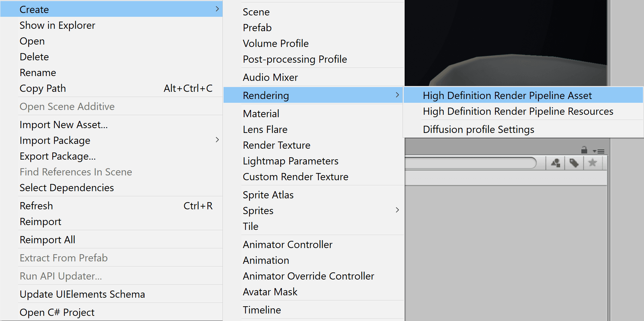The image size is (644, 321).
Task: Expand the Sprites submenu
Action: point(397,210)
